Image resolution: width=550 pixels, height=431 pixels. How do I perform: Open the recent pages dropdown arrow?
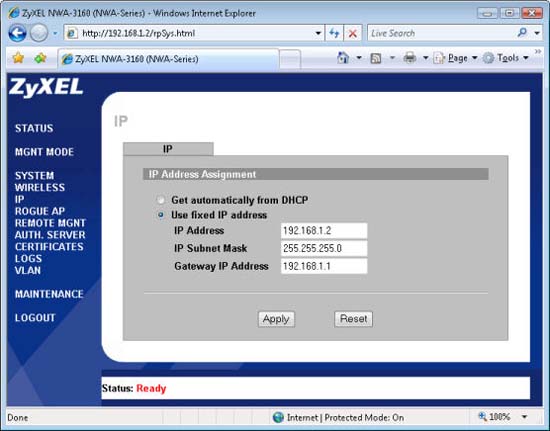pos(55,34)
